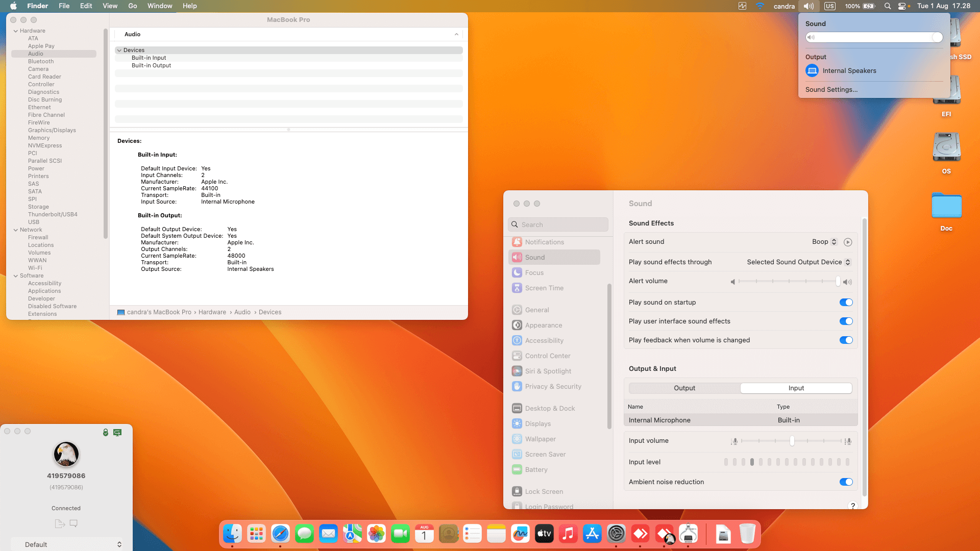Open System Information chip icon in Dock
Screen dimensions: 980x551
click(x=688, y=534)
